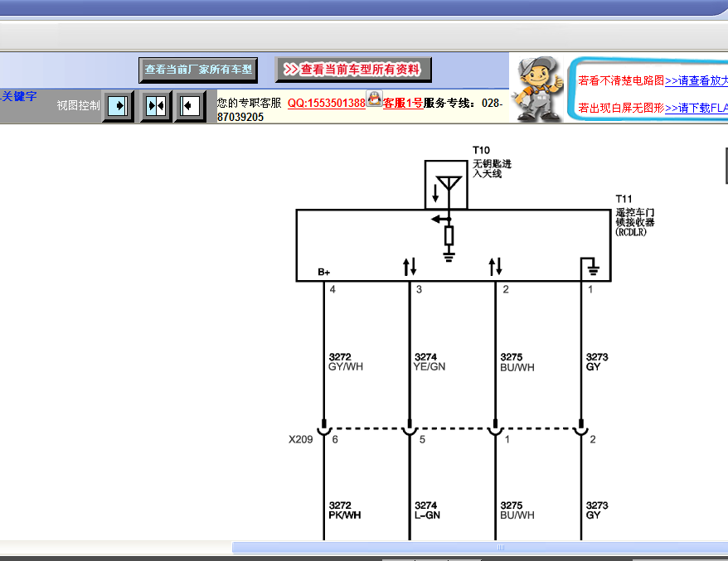Open the 客服1号 link
This screenshot has height=561, width=728.
pos(402,103)
